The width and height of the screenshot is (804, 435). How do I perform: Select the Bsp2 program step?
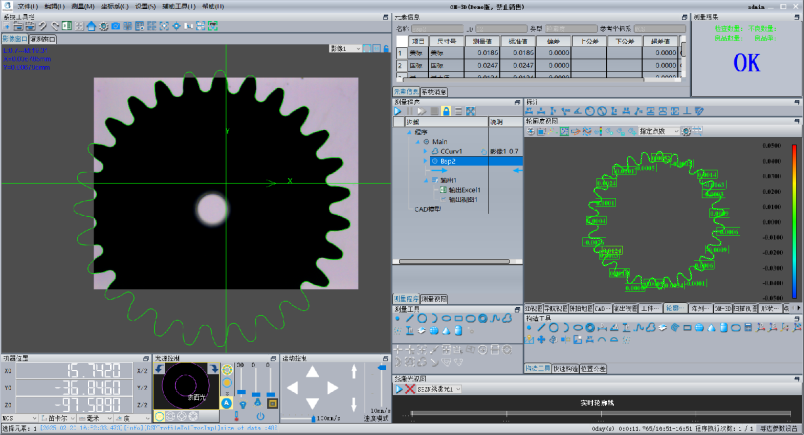(x=448, y=161)
